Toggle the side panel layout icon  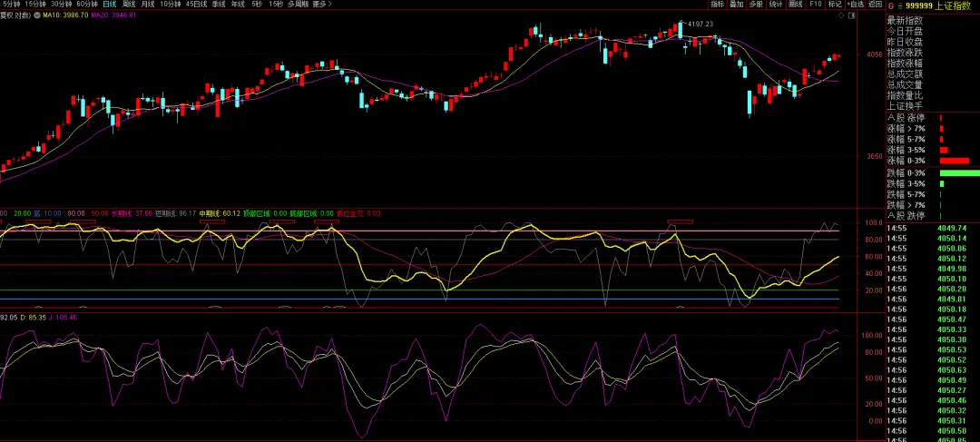tap(852, 16)
